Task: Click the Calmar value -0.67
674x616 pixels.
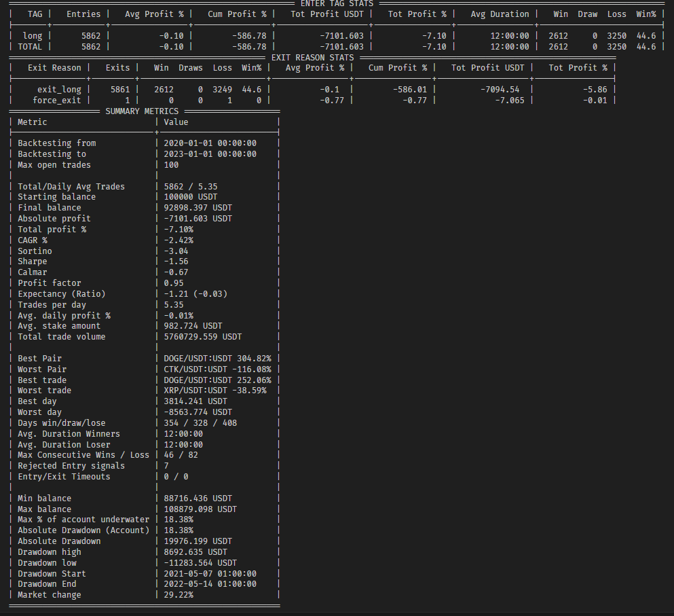Action: coord(176,272)
